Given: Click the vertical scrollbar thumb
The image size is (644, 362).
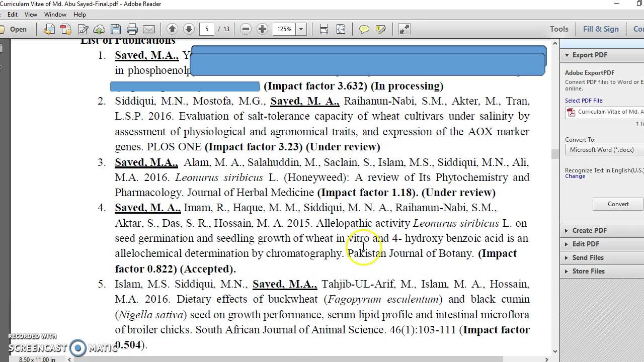Looking at the screenshot, I should (x=555, y=154).
